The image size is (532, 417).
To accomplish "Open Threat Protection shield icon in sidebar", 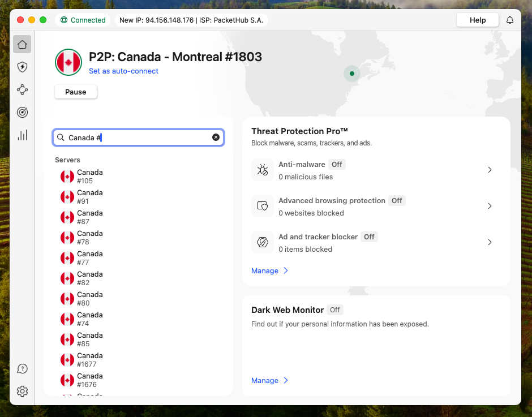I will click(x=22, y=67).
